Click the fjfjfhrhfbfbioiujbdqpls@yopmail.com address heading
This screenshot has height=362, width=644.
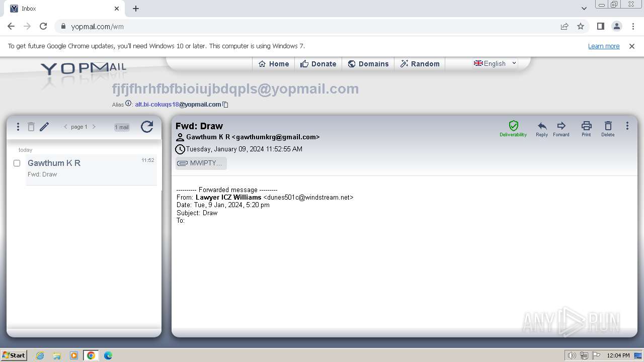(235, 89)
